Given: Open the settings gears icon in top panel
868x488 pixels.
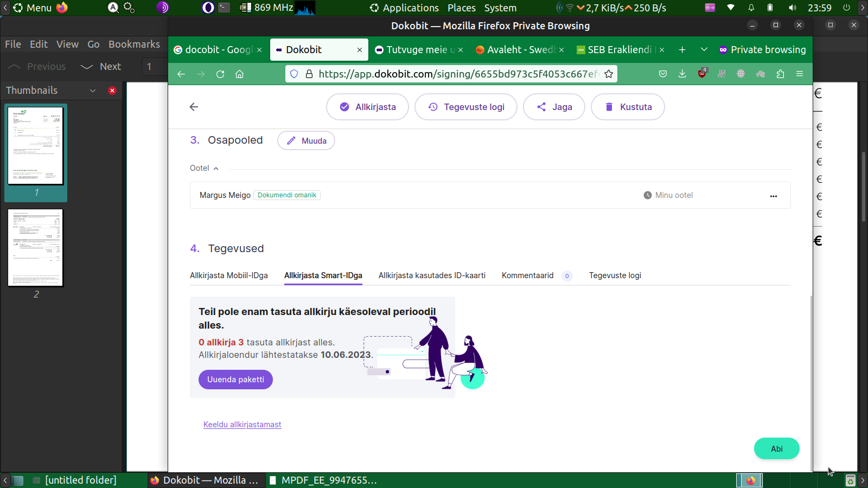Looking at the screenshot, I should pyautogui.click(x=129, y=8).
